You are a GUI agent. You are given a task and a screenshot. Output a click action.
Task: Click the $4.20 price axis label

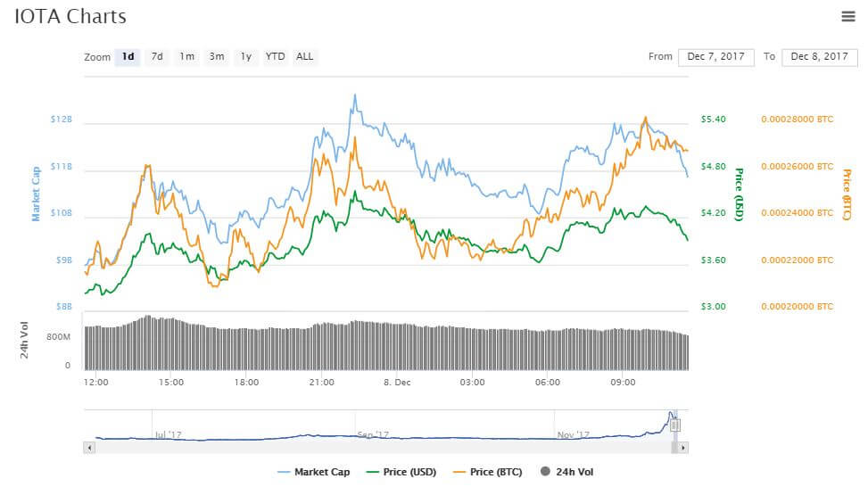(x=713, y=213)
